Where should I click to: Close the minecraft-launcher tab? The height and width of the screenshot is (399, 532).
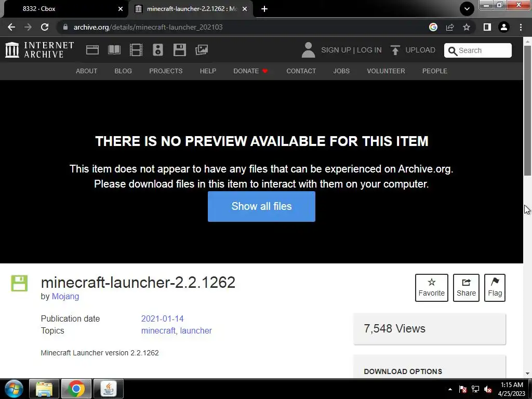coord(245,9)
